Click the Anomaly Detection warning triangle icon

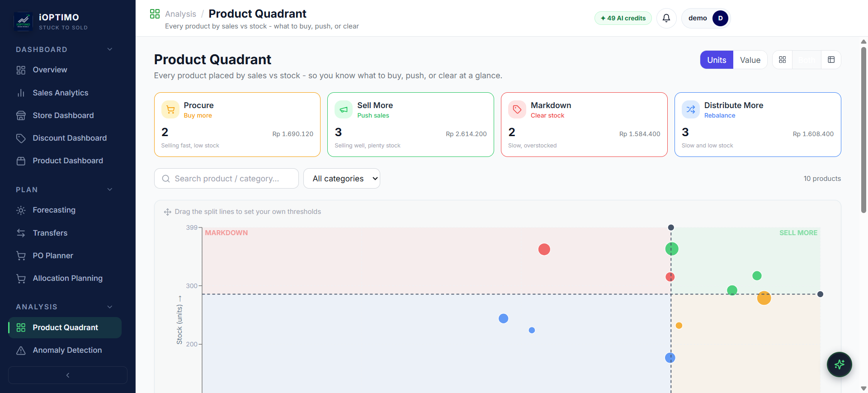coord(21,350)
